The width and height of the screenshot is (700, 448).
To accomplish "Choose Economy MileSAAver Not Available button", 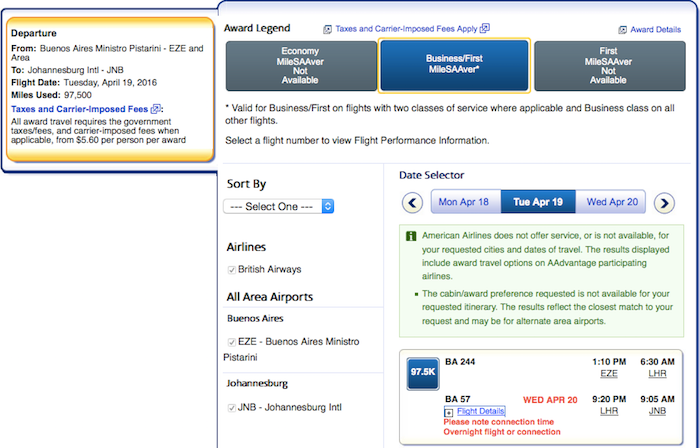I will pyautogui.click(x=301, y=66).
